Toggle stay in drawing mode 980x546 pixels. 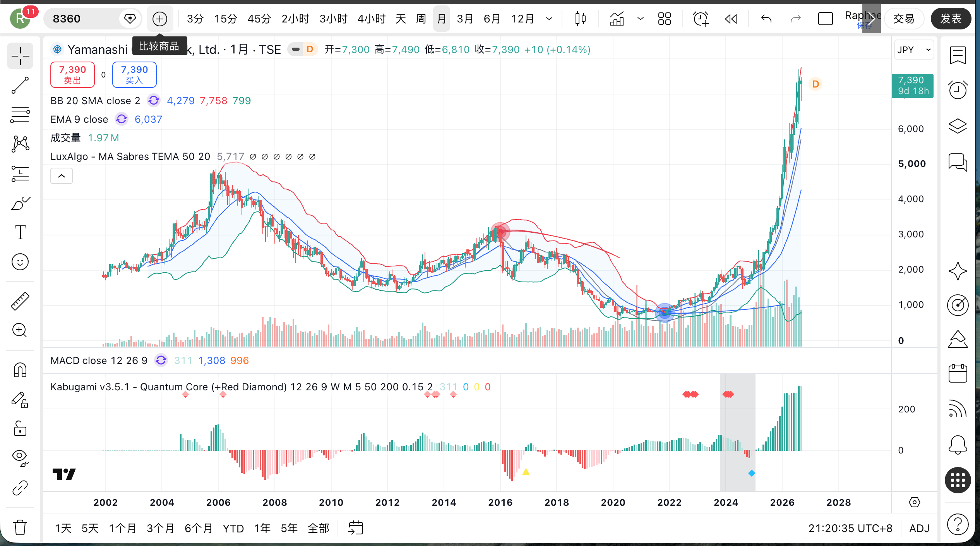pyautogui.click(x=20, y=400)
